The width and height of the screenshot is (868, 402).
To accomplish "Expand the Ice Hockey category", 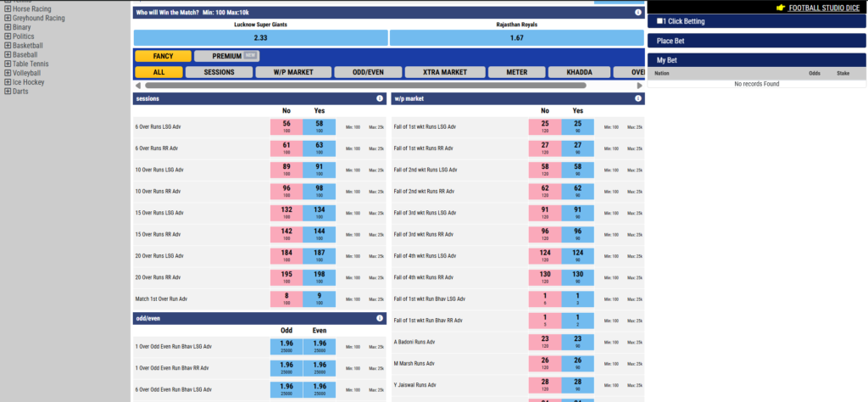I will tap(8, 82).
